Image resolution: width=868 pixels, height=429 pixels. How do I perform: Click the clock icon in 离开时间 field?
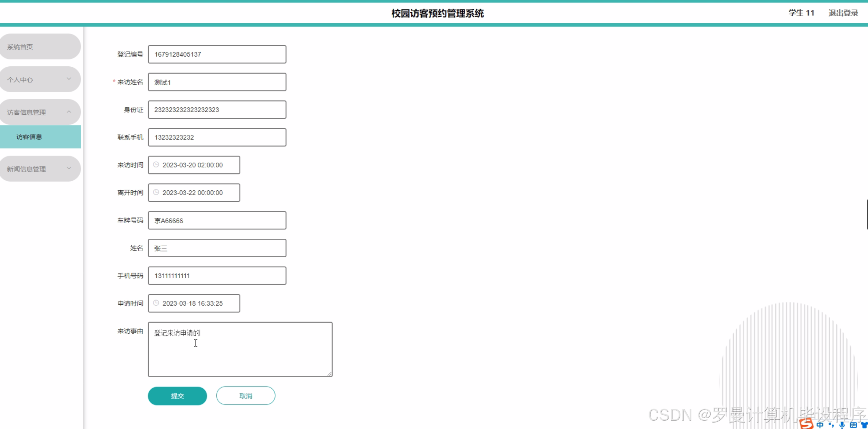coord(156,192)
